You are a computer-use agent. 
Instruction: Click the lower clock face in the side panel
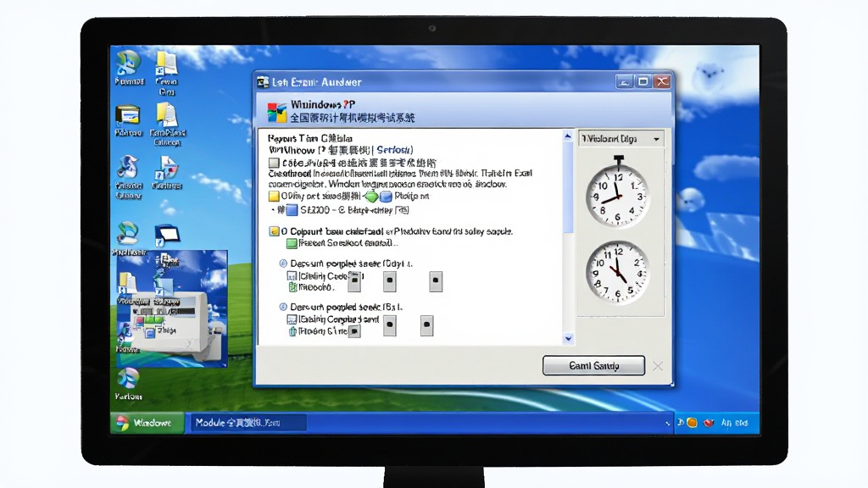[617, 273]
